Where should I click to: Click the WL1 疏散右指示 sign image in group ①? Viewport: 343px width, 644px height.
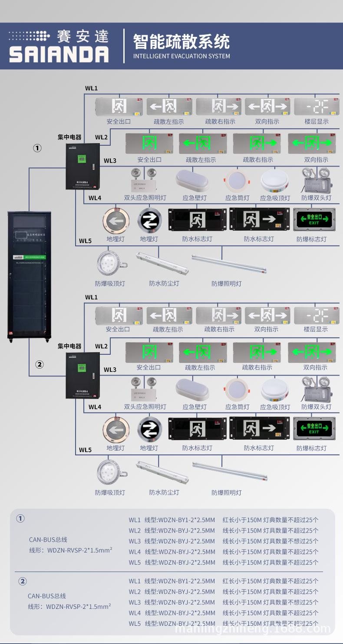click(218, 106)
